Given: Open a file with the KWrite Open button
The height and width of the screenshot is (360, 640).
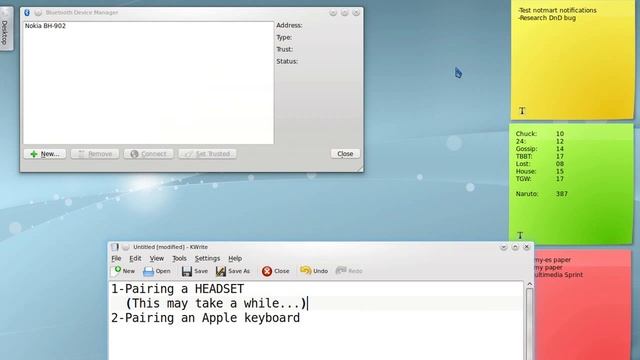Looking at the screenshot, I should (x=157, y=271).
